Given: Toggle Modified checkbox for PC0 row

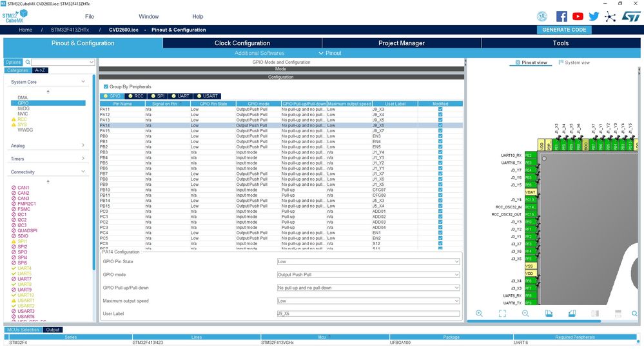Looking at the screenshot, I should (440, 212).
